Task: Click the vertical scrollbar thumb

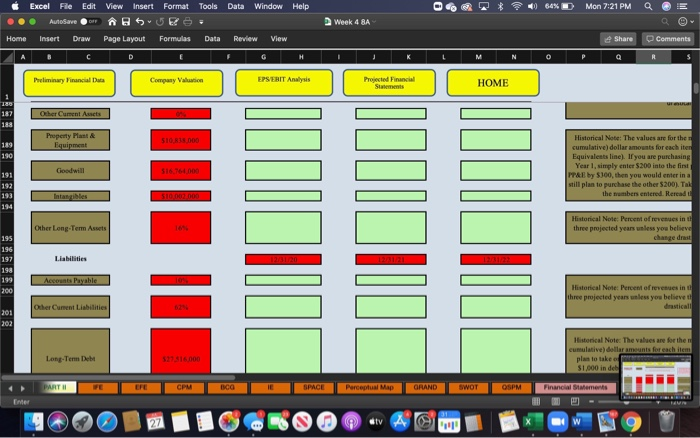Action: 696,88
